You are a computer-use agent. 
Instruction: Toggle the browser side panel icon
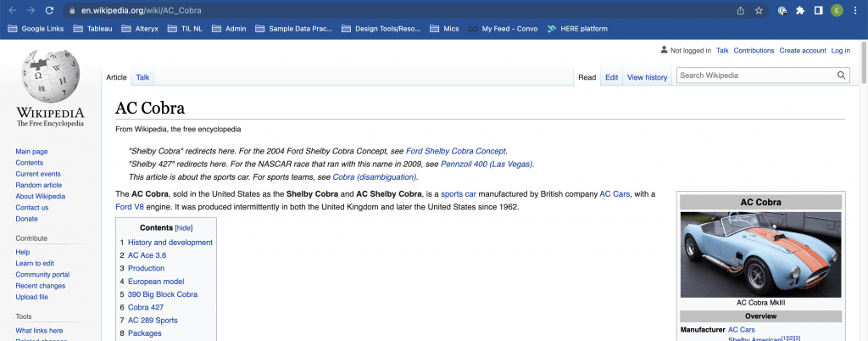819,10
